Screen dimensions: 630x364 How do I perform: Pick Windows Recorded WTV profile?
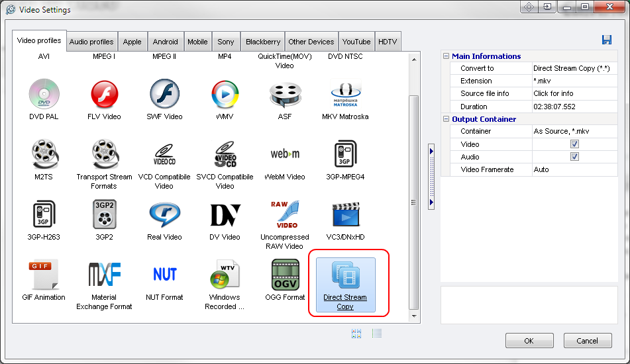[225, 275]
